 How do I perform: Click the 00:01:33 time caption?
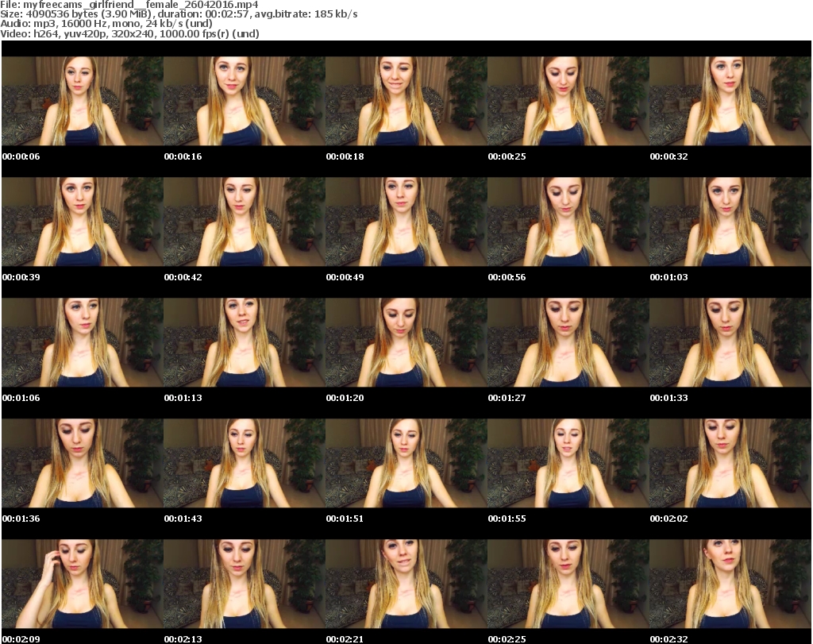669,398
